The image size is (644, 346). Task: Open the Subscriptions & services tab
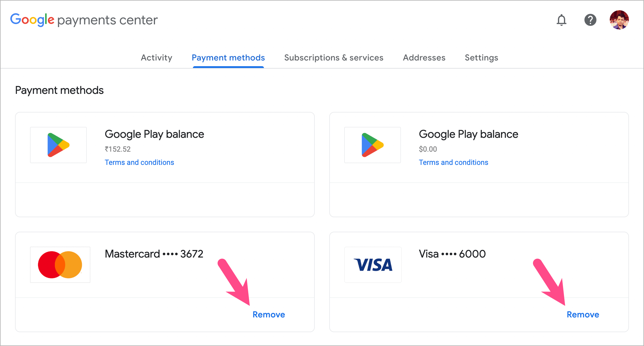334,57
